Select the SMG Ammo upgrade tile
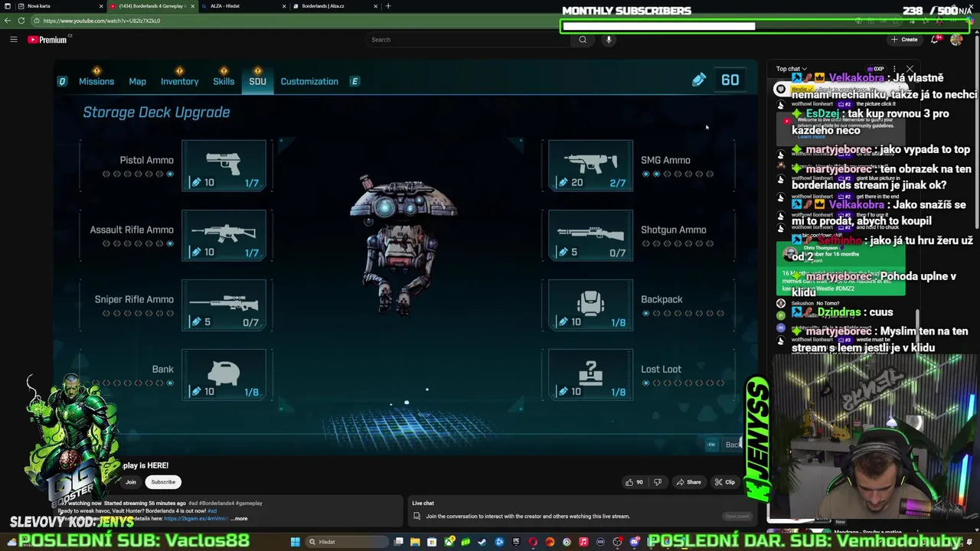 click(x=590, y=165)
